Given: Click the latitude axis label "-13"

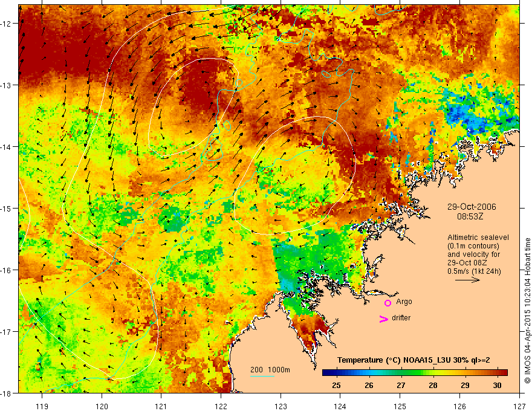Looking at the screenshot, I should point(6,85).
